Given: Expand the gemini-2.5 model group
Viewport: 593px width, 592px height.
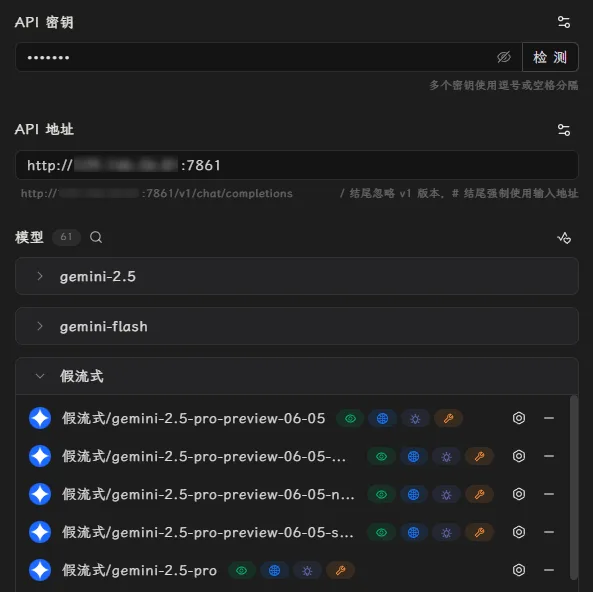Looking at the screenshot, I should coord(297,276).
